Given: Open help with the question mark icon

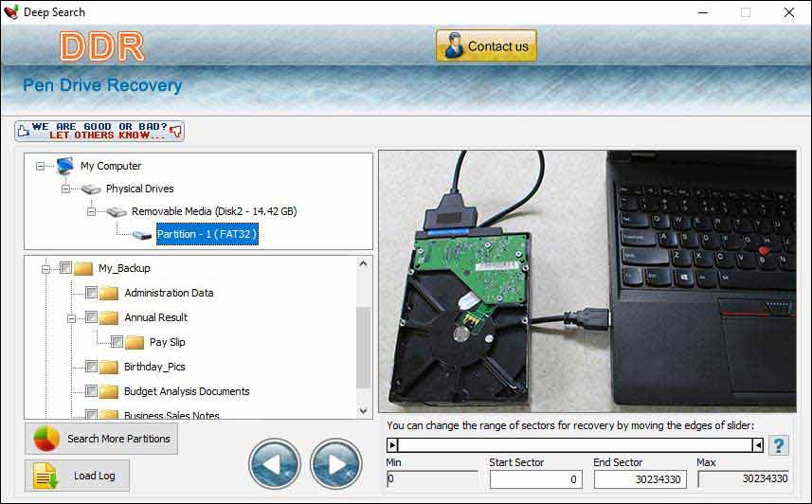Looking at the screenshot, I should (778, 445).
